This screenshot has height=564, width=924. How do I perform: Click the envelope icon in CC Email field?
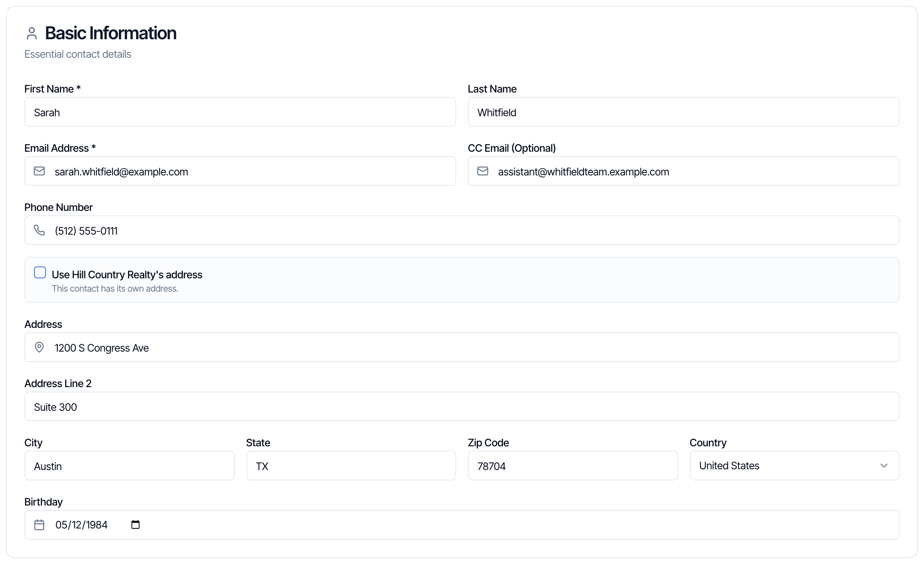pyautogui.click(x=483, y=171)
